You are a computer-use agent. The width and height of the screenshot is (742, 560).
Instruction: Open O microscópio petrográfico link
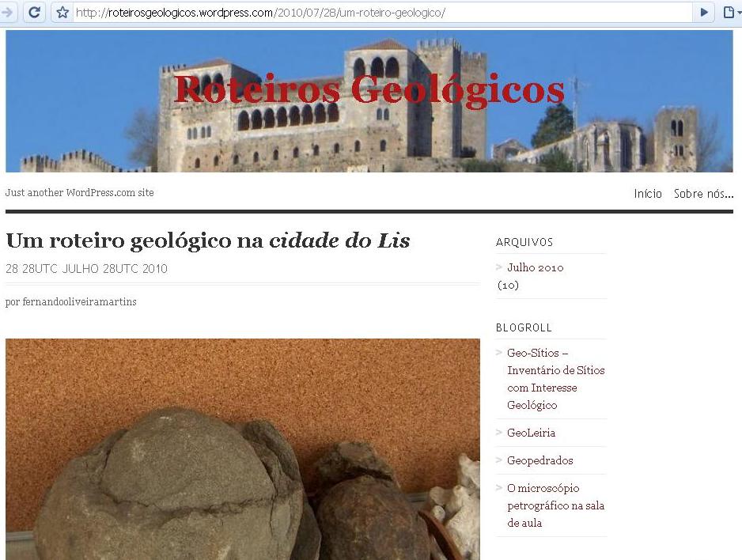click(555, 505)
